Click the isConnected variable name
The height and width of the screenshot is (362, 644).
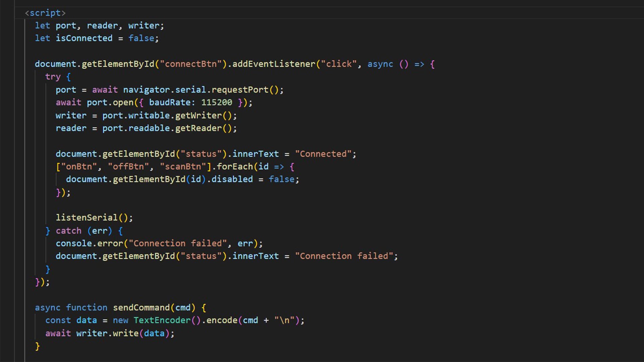pos(84,38)
